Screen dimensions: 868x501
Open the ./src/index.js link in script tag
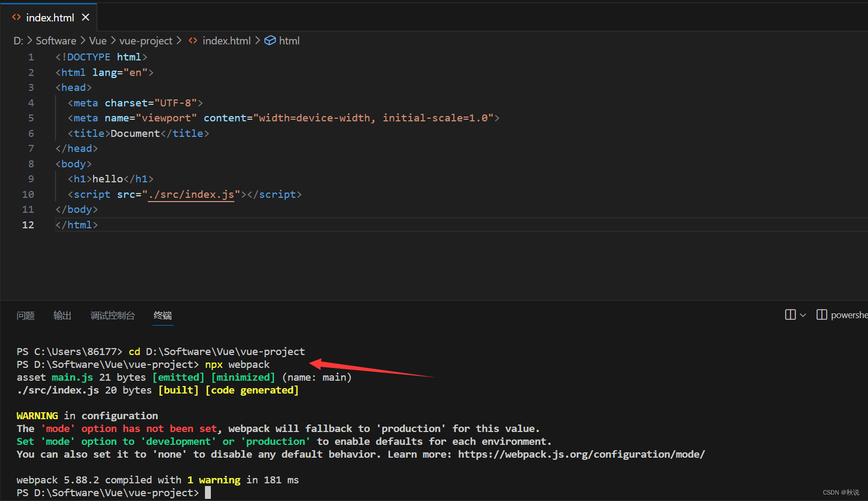pyautogui.click(x=191, y=195)
